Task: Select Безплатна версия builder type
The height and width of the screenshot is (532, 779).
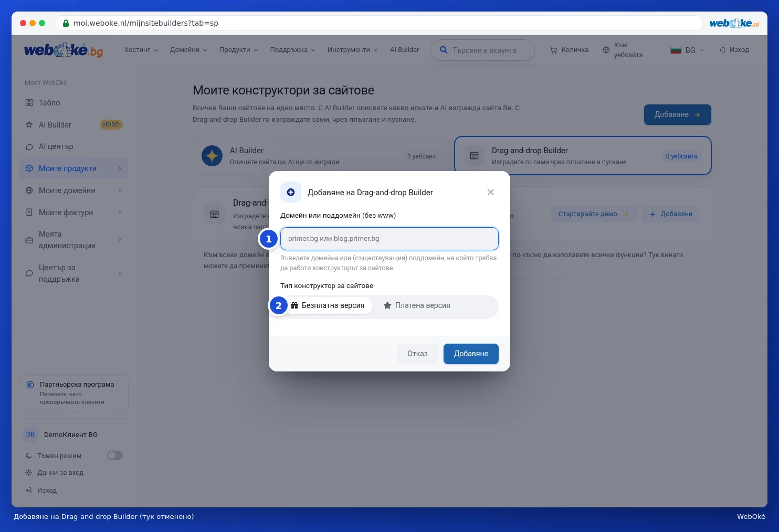Action: (328, 305)
